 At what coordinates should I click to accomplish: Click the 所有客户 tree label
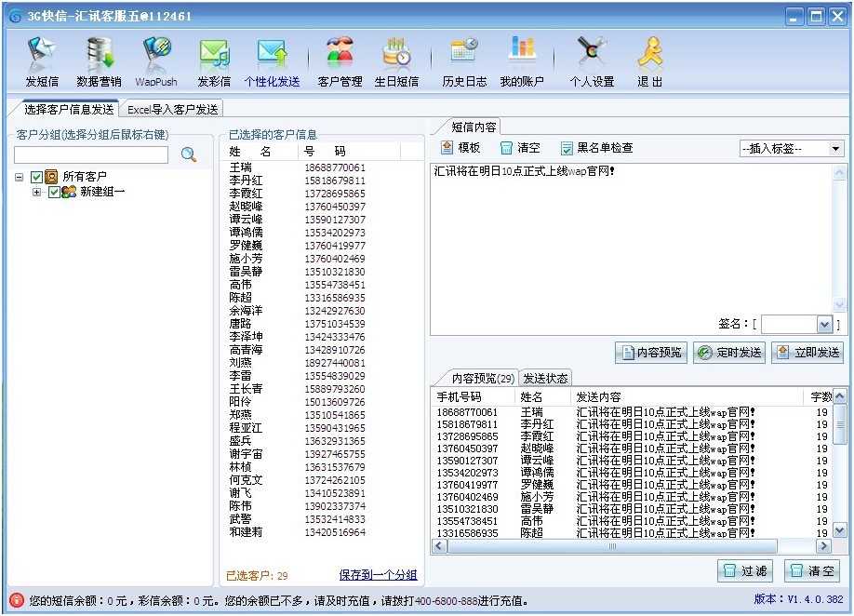(85, 177)
